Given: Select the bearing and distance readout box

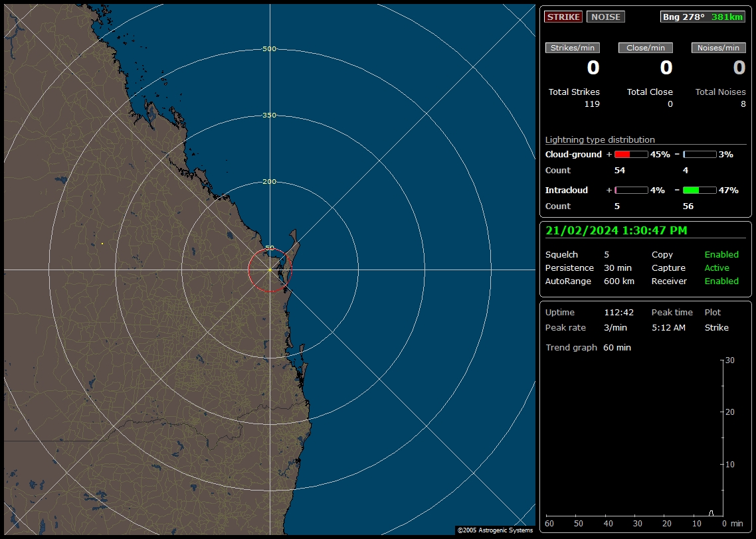Looking at the screenshot, I should point(702,17).
